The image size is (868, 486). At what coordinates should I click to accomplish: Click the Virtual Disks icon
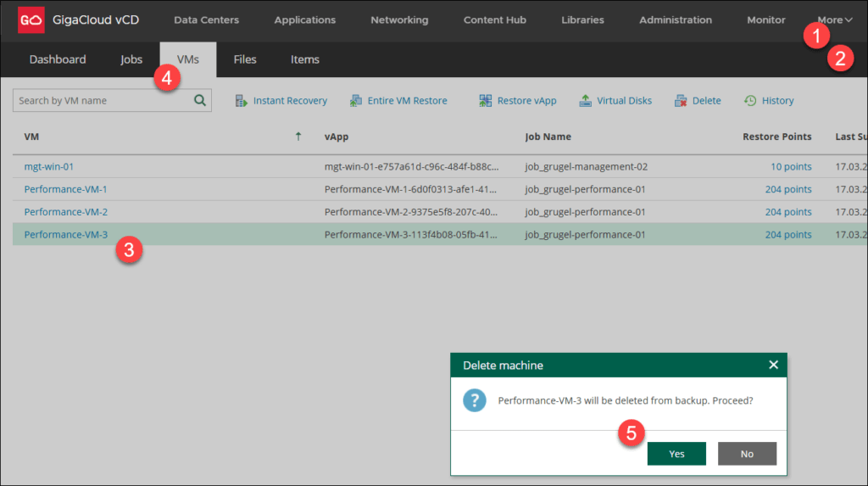(x=586, y=101)
